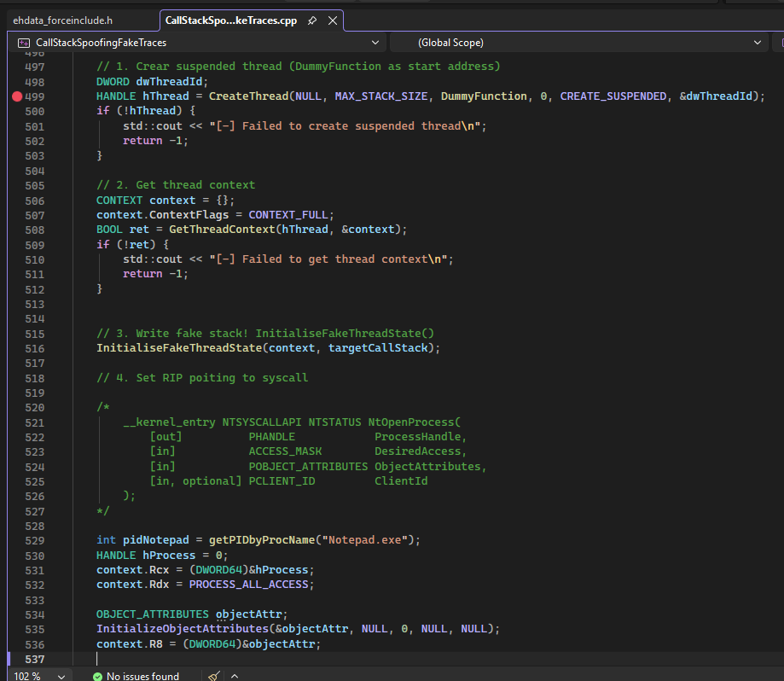
Task: Click context.R8 on line 536
Action: pyautogui.click(x=130, y=644)
